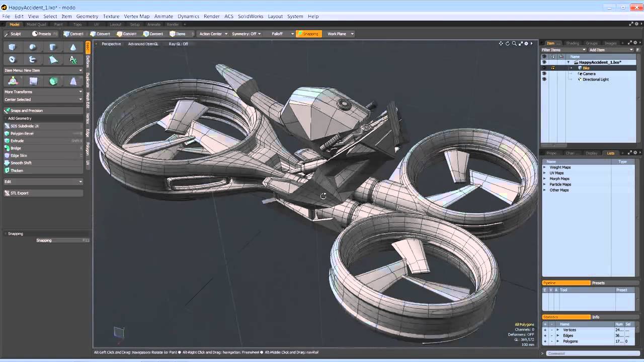The width and height of the screenshot is (644, 362).
Task: Select the cone primitive tool
Action: point(73,47)
